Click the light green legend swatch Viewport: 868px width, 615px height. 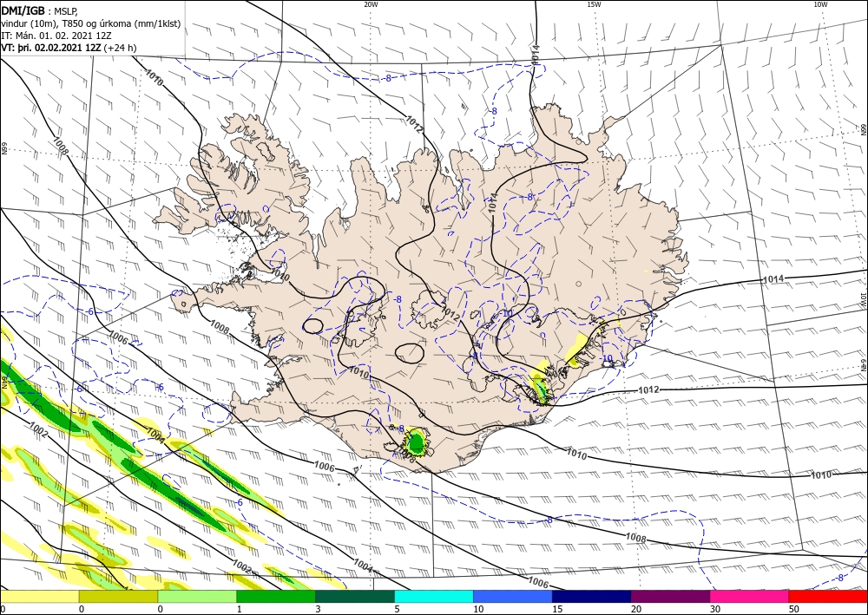(x=197, y=597)
